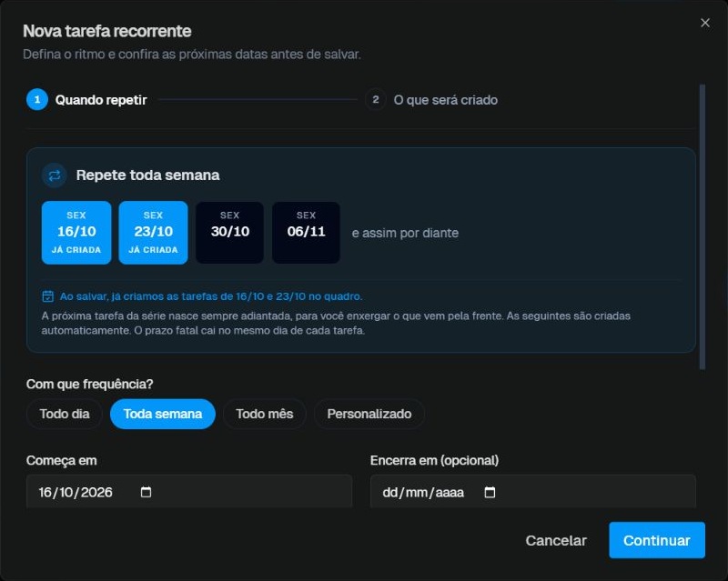This screenshot has width=728, height=581.
Task: Click the 'Encerra em (opcional)' label
Action: [x=434, y=460]
